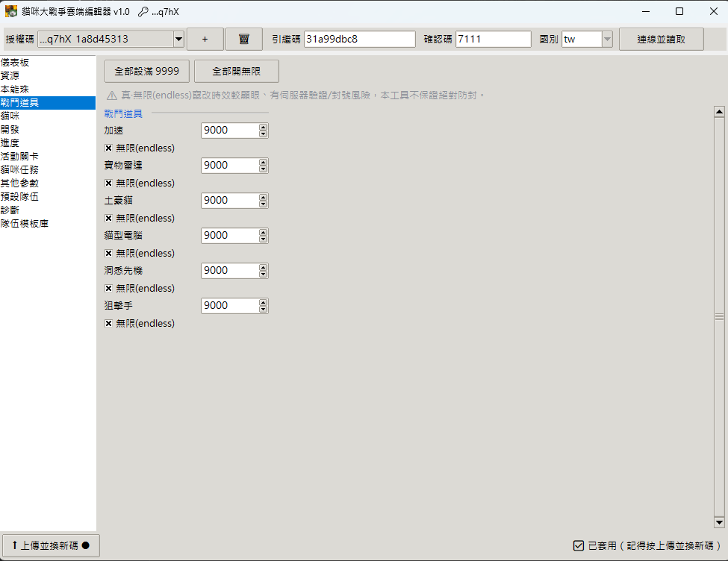The image size is (728, 561).
Task: Maximize the editor window
Action: [x=679, y=11]
